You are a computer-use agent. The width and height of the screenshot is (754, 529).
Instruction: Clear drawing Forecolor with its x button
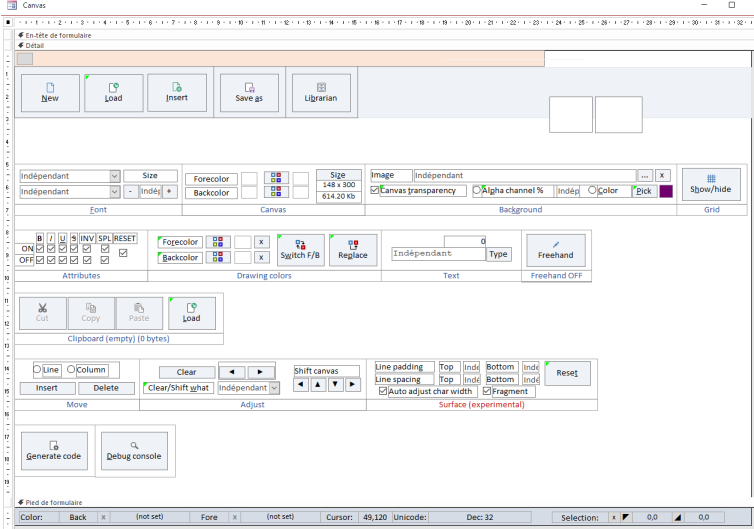pyautogui.click(x=262, y=241)
